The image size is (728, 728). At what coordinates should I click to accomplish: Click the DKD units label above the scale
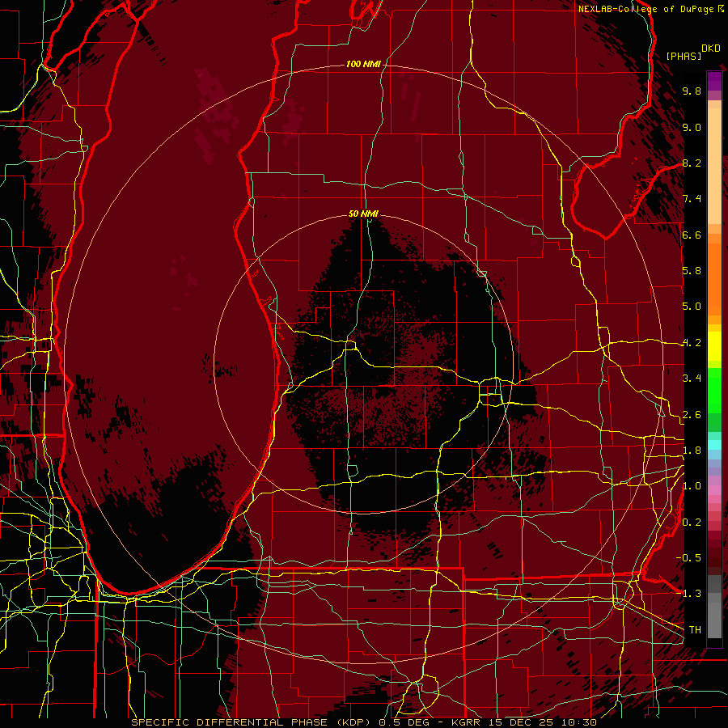click(710, 49)
